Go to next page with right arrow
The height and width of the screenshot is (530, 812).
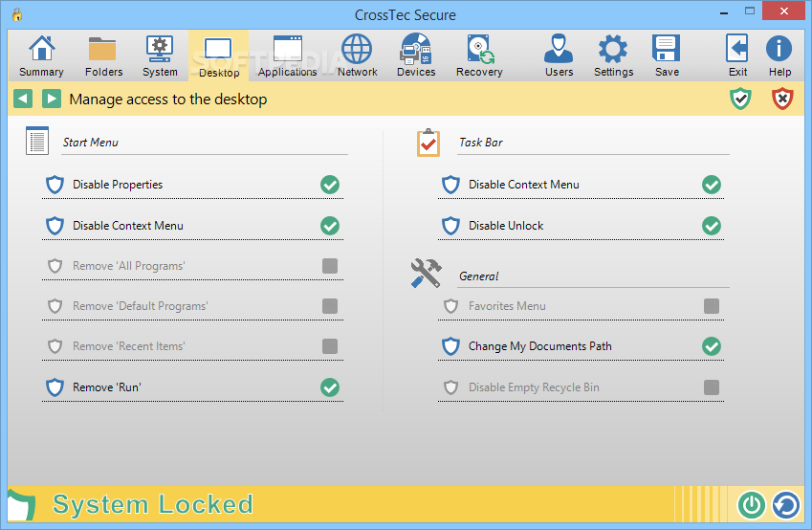click(52, 99)
